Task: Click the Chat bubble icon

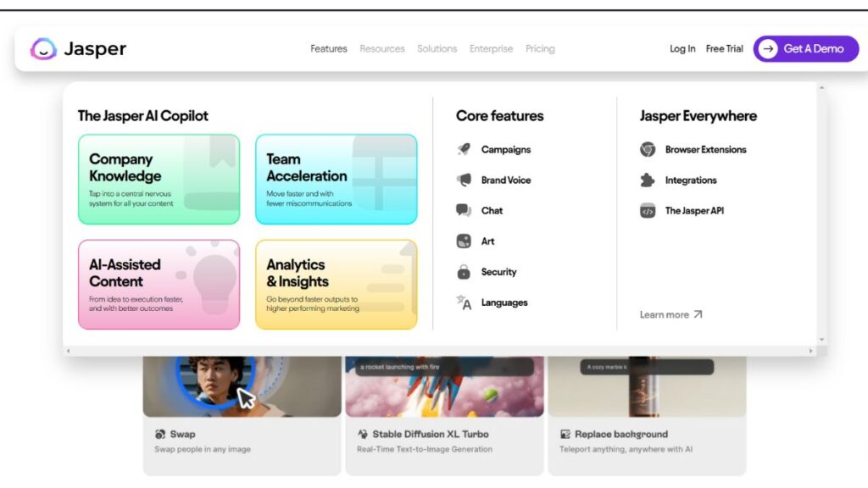Action: pos(464,211)
